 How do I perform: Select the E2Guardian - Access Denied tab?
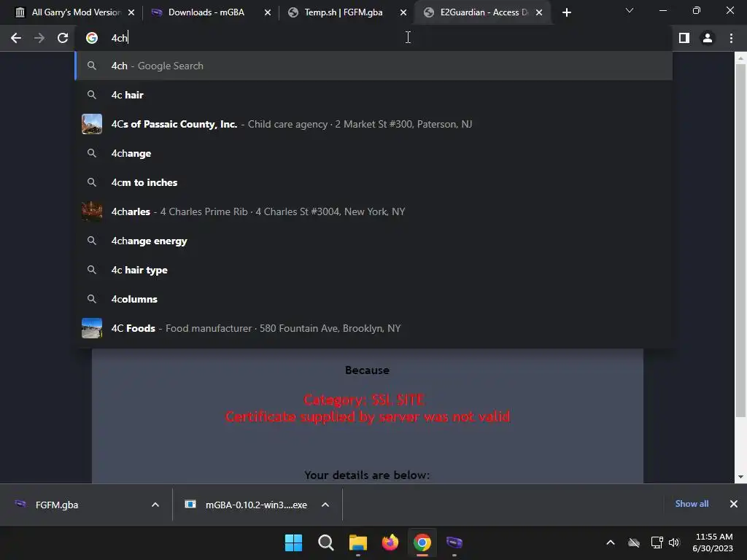483,12
